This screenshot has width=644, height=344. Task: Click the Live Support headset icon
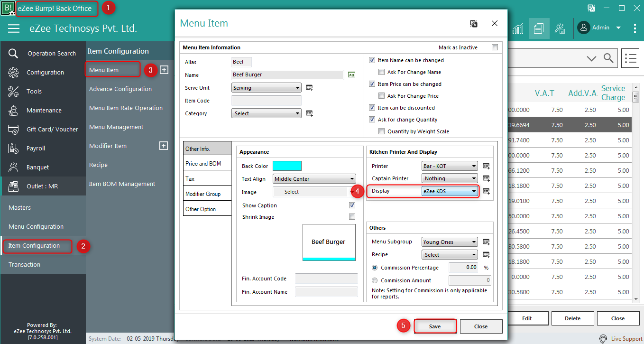click(603, 339)
